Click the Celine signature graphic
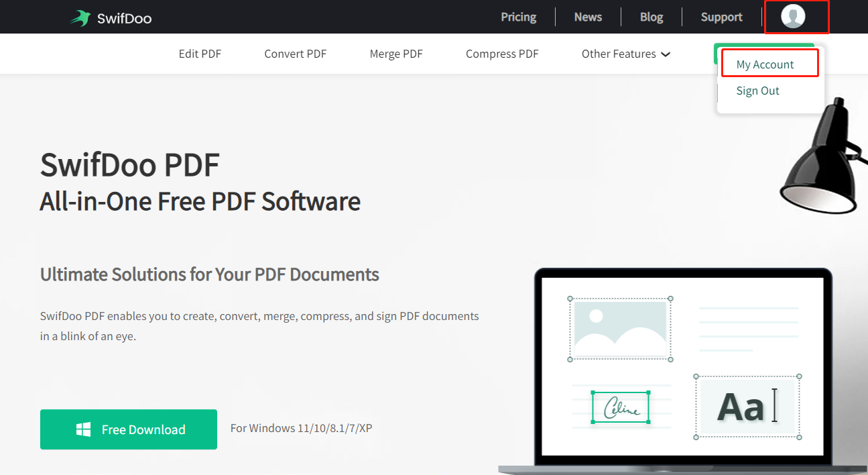The image size is (868, 475). pyautogui.click(x=621, y=407)
